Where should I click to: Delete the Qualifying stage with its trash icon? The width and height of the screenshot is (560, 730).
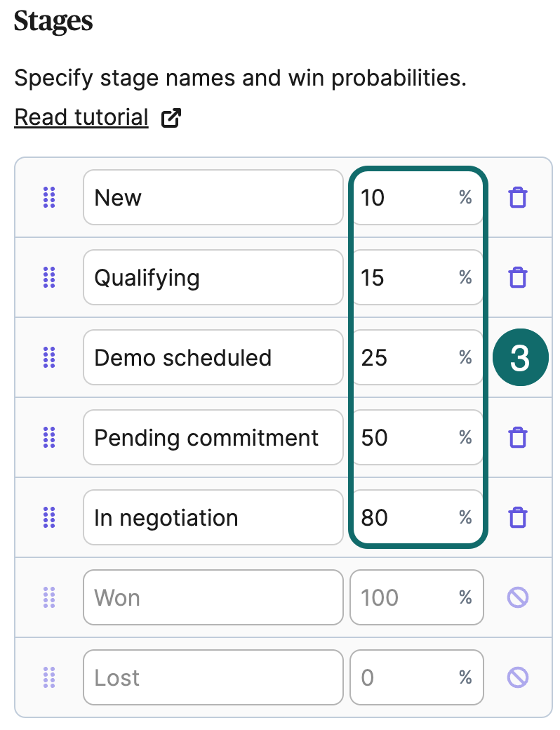click(x=518, y=277)
